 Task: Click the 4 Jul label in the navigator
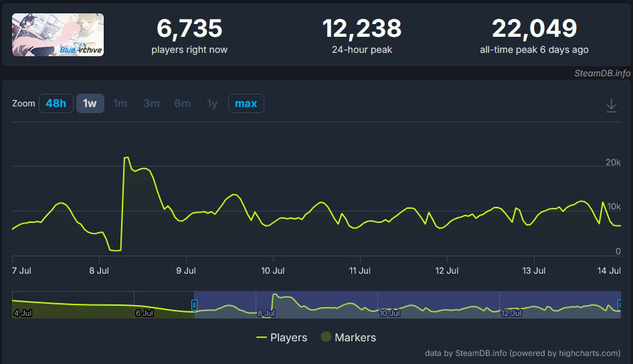pos(23,313)
